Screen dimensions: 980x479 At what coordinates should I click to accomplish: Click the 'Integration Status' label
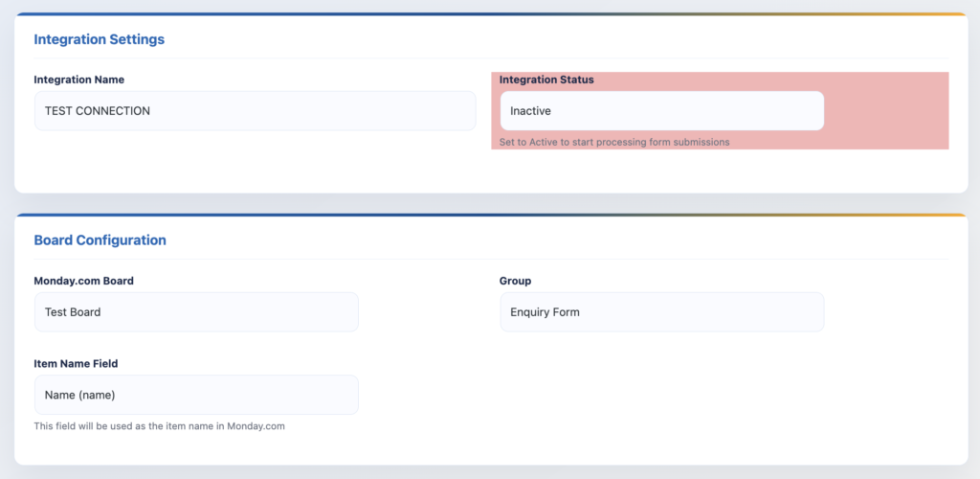point(546,80)
